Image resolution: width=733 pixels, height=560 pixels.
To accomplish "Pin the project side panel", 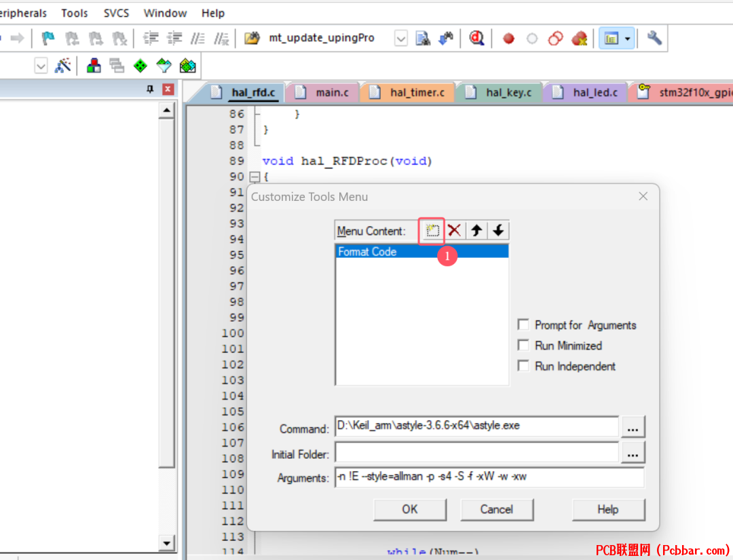I will tap(150, 89).
